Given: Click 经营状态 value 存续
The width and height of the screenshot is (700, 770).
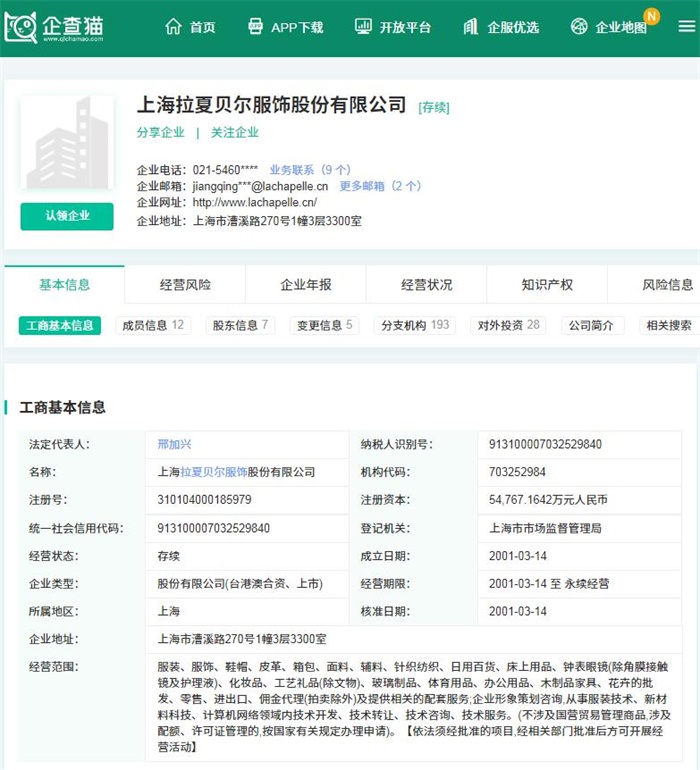Looking at the screenshot, I should coord(168,556).
